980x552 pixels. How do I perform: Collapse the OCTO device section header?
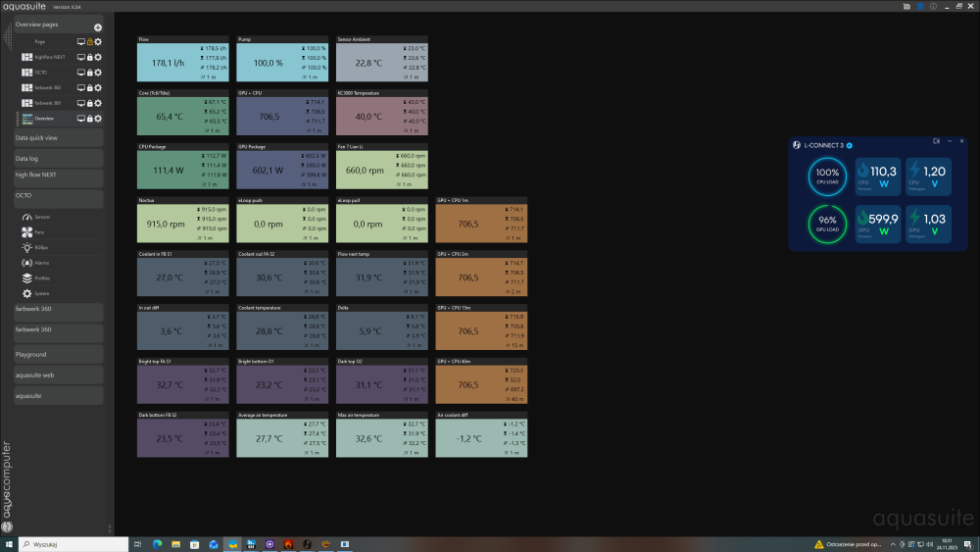pos(58,198)
